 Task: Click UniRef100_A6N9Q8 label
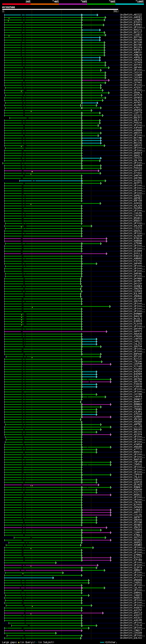coord(131,241)
